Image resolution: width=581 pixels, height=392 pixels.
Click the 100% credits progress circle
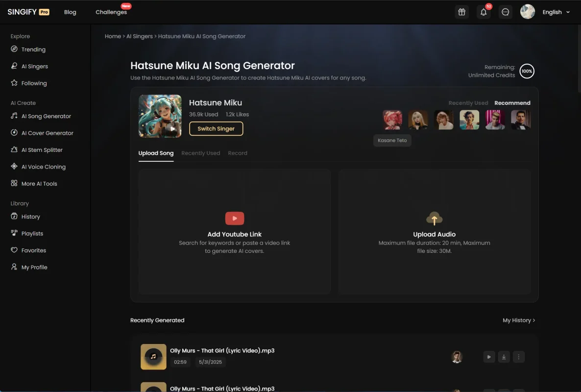(x=527, y=71)
